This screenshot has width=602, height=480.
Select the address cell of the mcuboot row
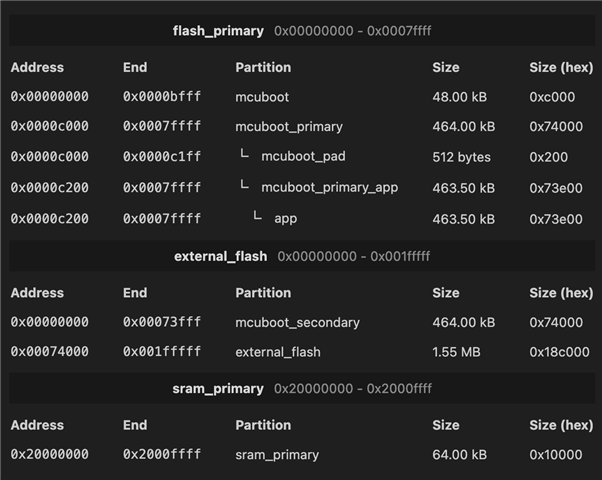click(x=50, y=96)
